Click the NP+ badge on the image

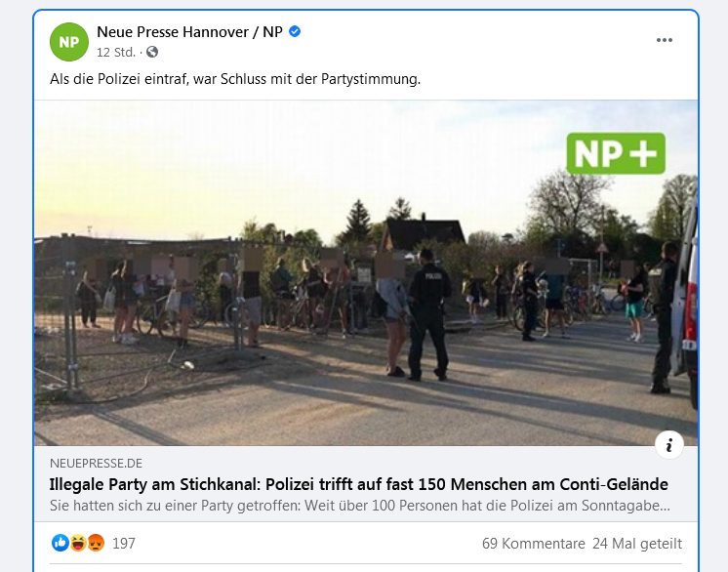coord(616,153)
